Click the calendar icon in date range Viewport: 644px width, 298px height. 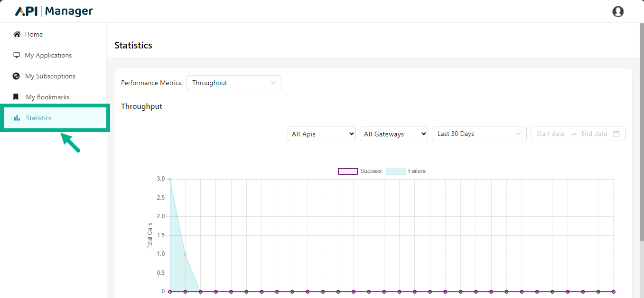click(616, 134)
